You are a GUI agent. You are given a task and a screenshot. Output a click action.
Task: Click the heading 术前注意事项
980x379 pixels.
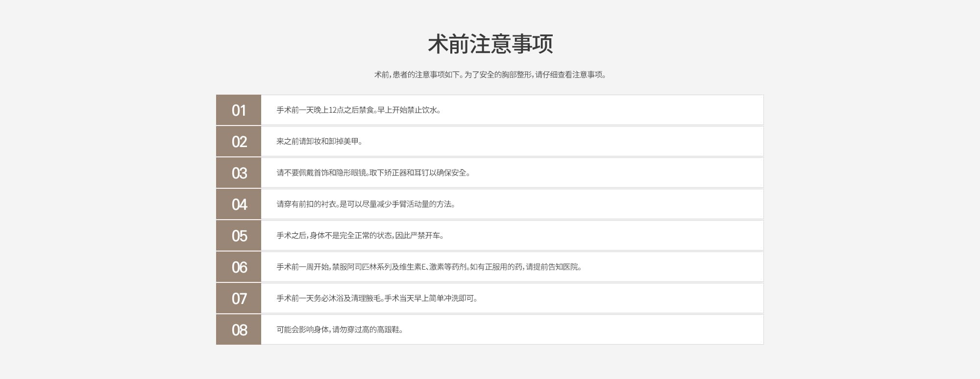click(x=490, y=44)
